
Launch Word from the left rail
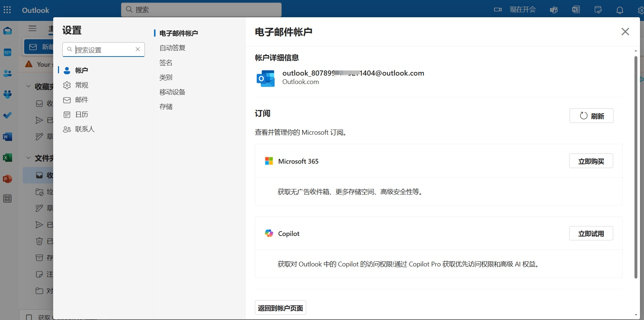coord(7,137)
